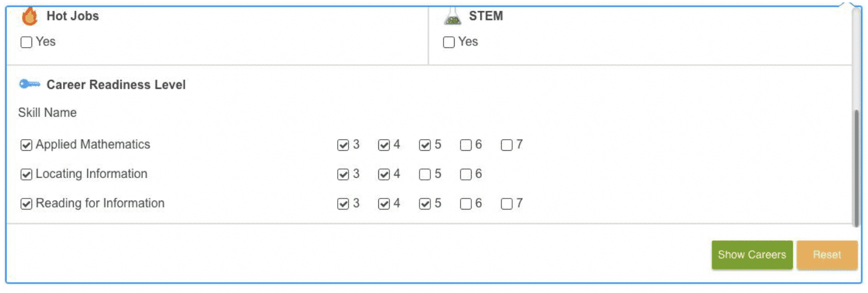Deselect the Locating Information skill checkbox
Image resolution: width=868 pixels, height=293 pixels.
point(27,174)
